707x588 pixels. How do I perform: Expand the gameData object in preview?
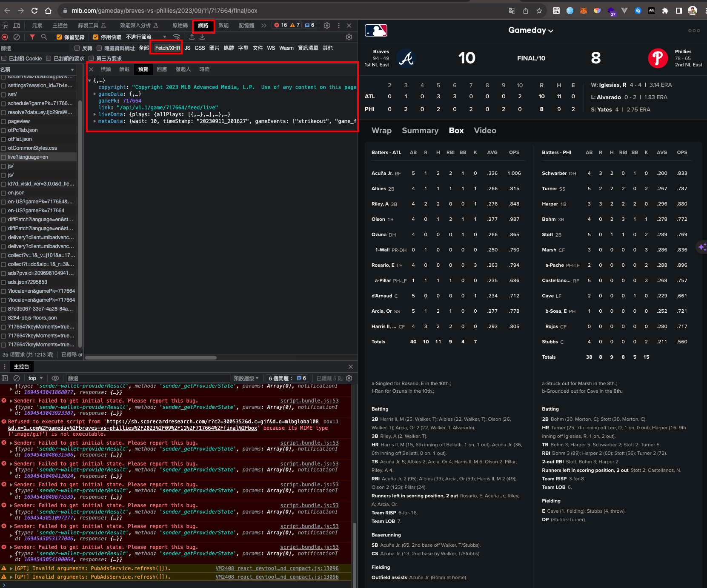click(95, 94)
